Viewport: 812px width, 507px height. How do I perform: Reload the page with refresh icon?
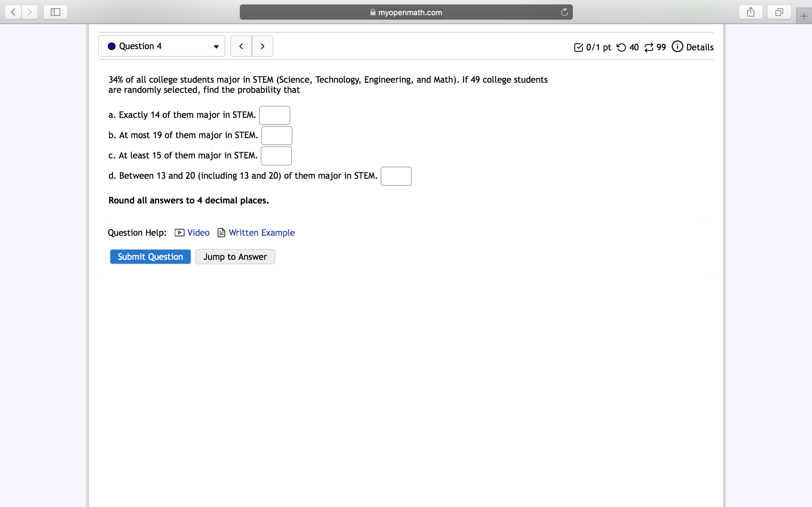point(564,12)
